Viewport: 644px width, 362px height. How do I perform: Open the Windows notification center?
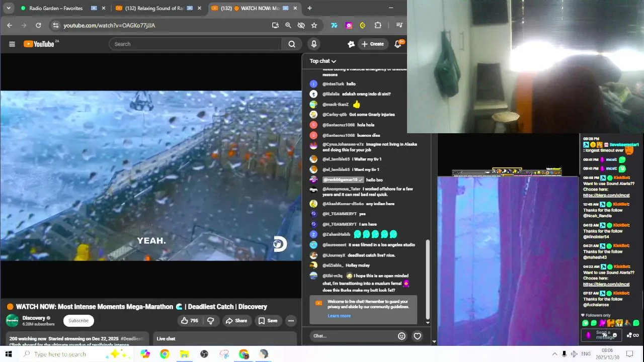click(629, 354)
